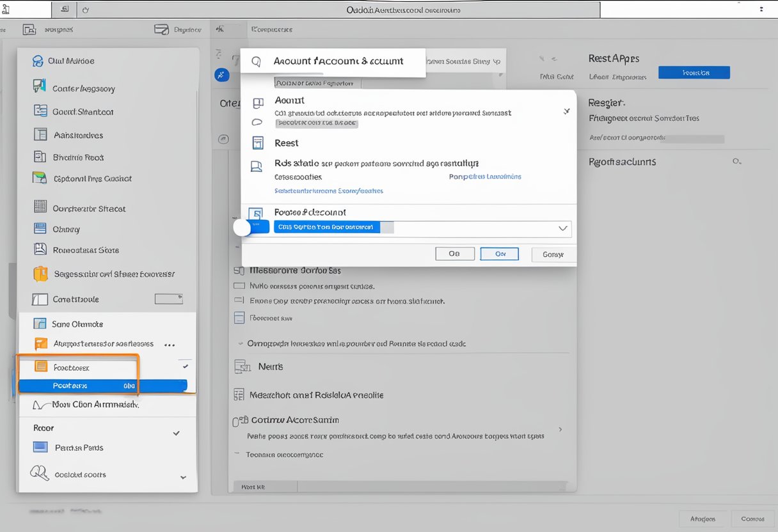Viewport: 778px width, 532px height.
Task: Click the Microsoft account grid icon
Action: click(239, 395)
